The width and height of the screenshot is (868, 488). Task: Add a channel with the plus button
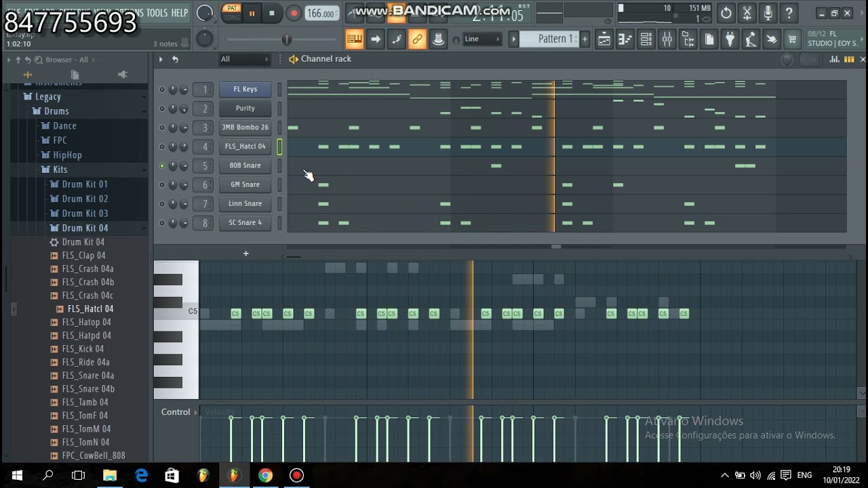click(245, 253)
